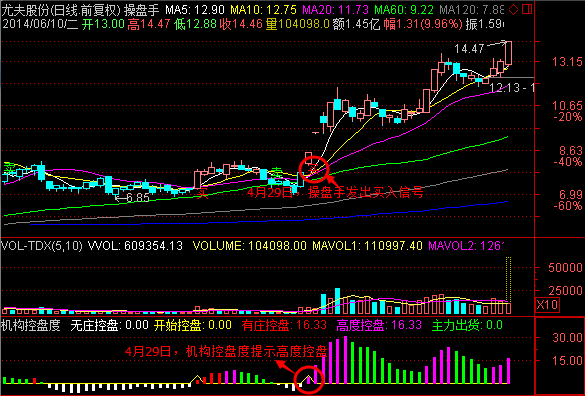Viewport: 585px width, 396px height.
Task: Click the MA5: 12.90 label
Action: (195, 10)
